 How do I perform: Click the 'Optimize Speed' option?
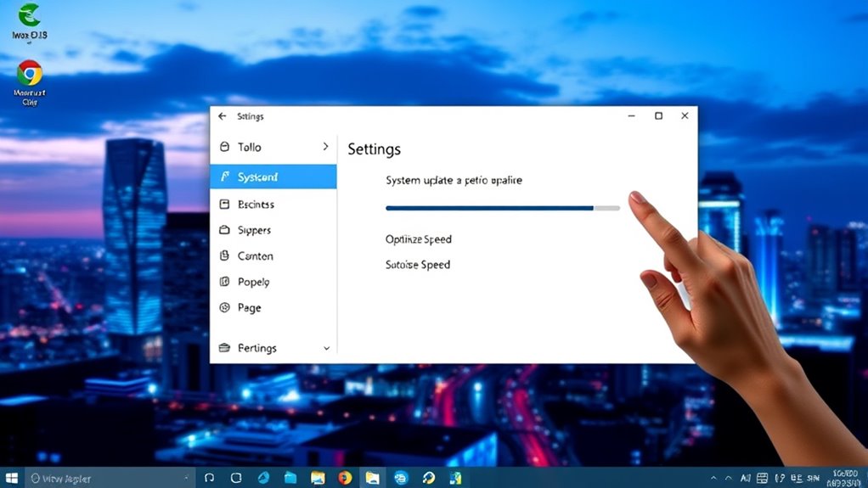click(419, 239)
